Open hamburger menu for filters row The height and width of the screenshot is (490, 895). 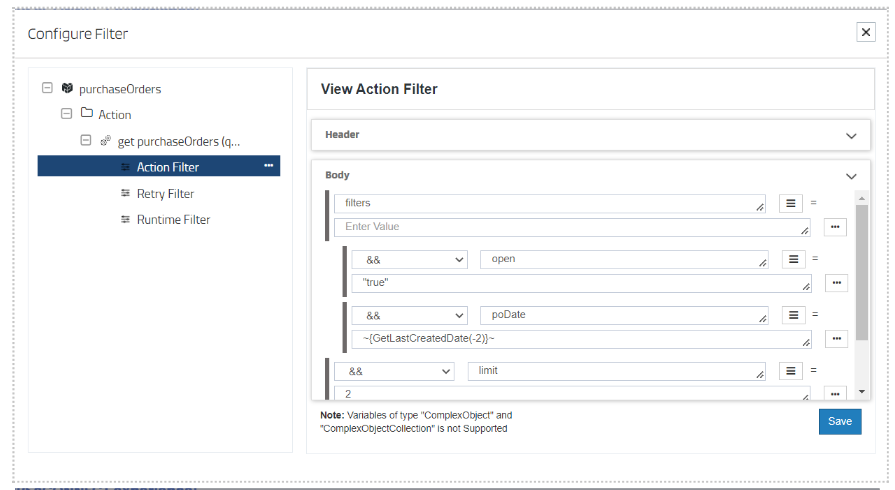coord(791,203)
